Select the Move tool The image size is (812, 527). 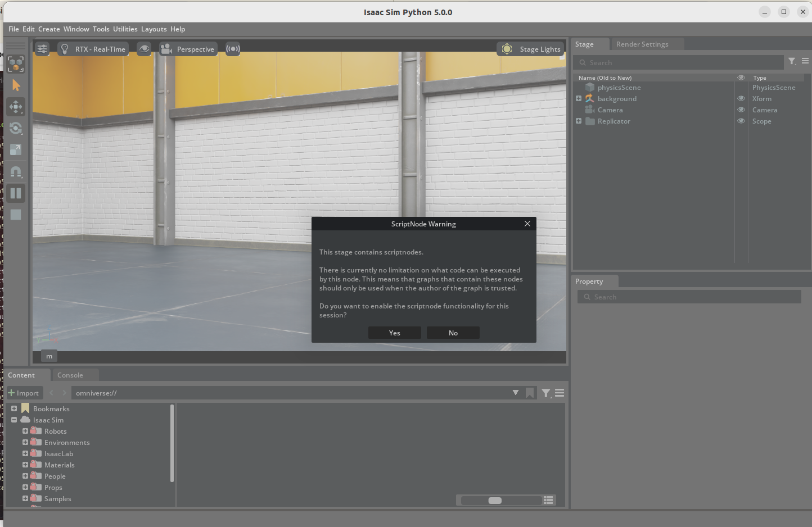click(16, 107)
